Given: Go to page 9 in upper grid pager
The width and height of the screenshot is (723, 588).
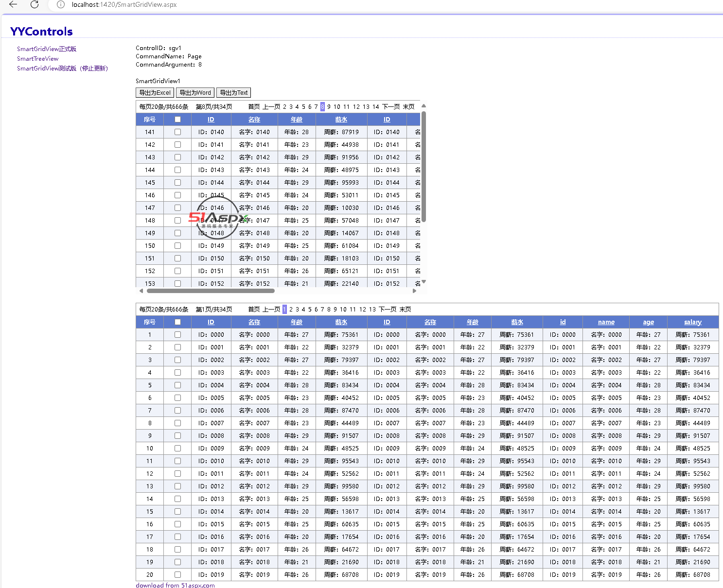Looking at the screenshot, I should [329, 107].
